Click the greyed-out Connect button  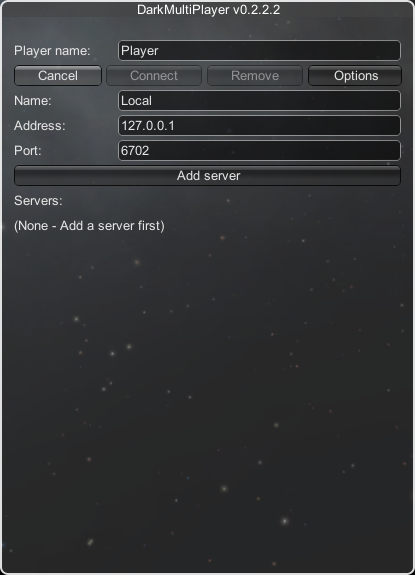click(x=154, y=76)
